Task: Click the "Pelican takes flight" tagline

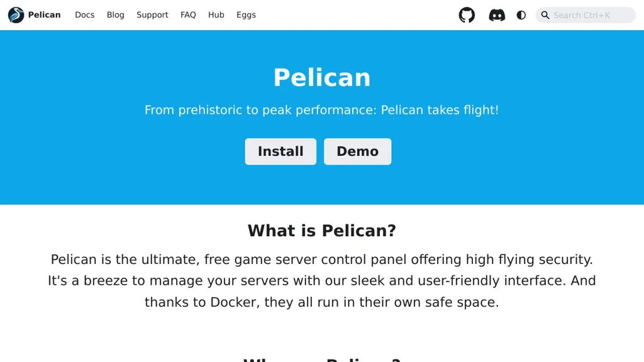Action: pyautogui.click(x=439, y=110)
